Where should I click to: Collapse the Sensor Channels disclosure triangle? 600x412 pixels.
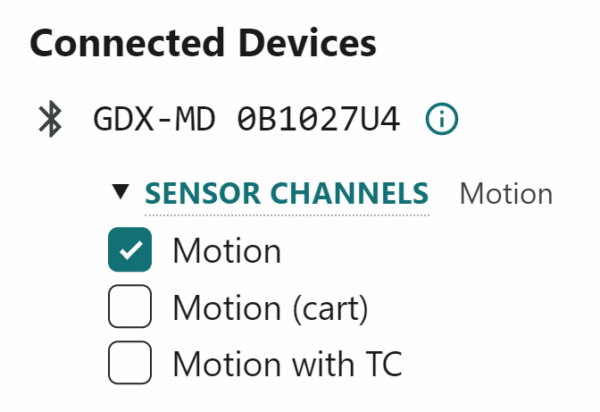[x=121, y=192]
